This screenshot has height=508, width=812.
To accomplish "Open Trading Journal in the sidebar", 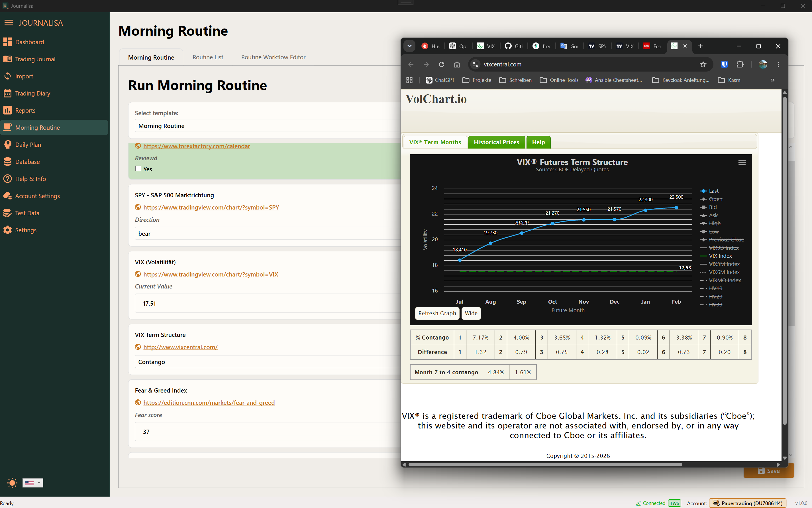I will point(54,59).
